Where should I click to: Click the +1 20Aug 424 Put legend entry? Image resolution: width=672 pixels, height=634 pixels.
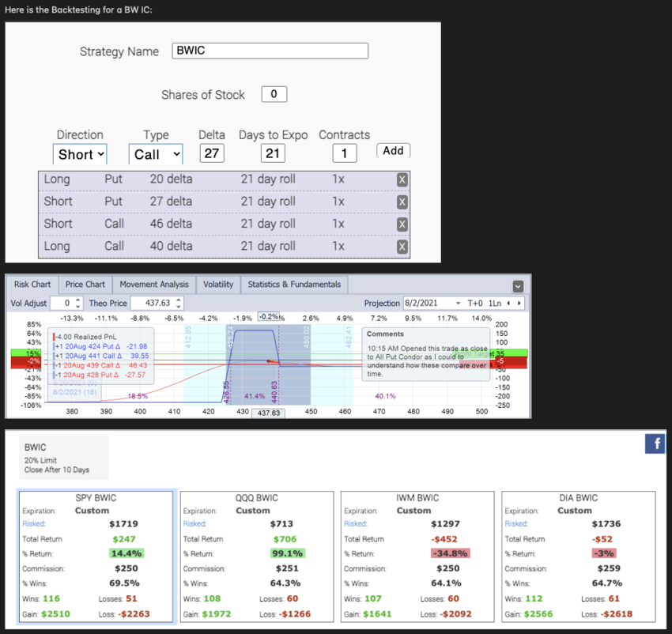(x=101, y=346)
